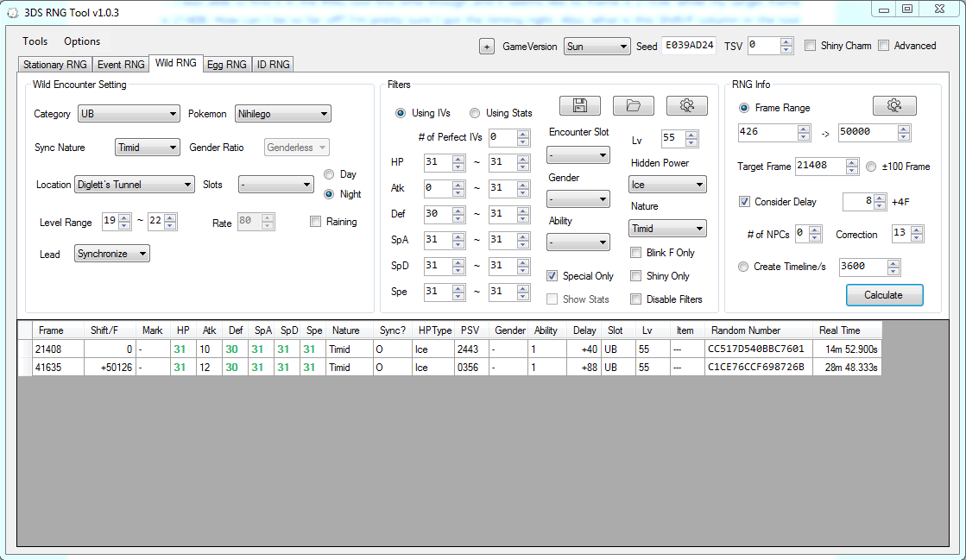Click the Correction spinner arrows
Viewport: 966px width, 560px height.
(x=918, y=234)
